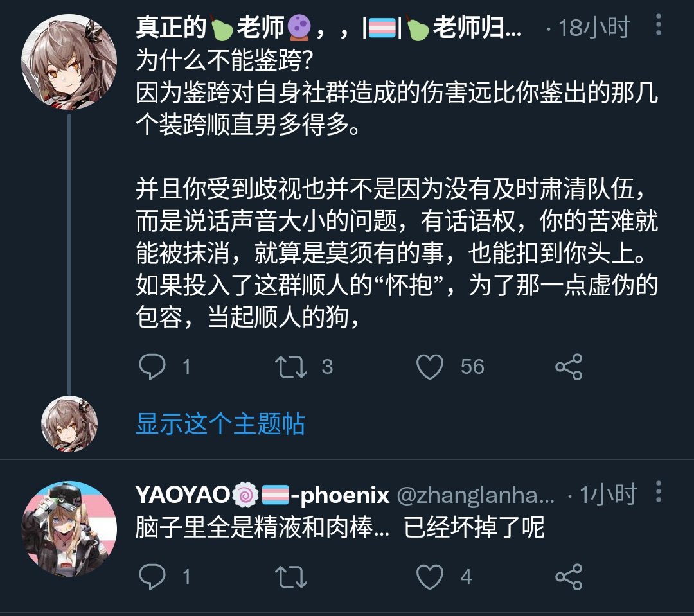
Task: Open the 1小时 timestamp of the reply
Action: click(608, 495)
